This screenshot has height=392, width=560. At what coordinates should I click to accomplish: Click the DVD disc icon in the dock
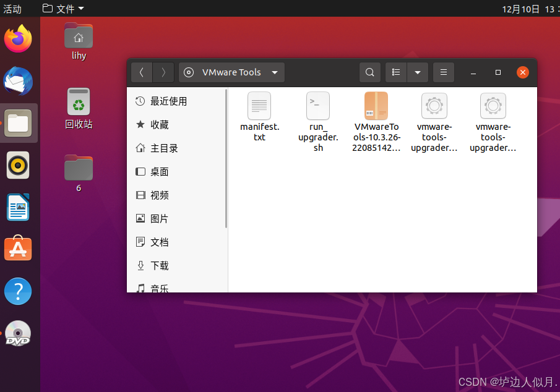pos(18,334)
